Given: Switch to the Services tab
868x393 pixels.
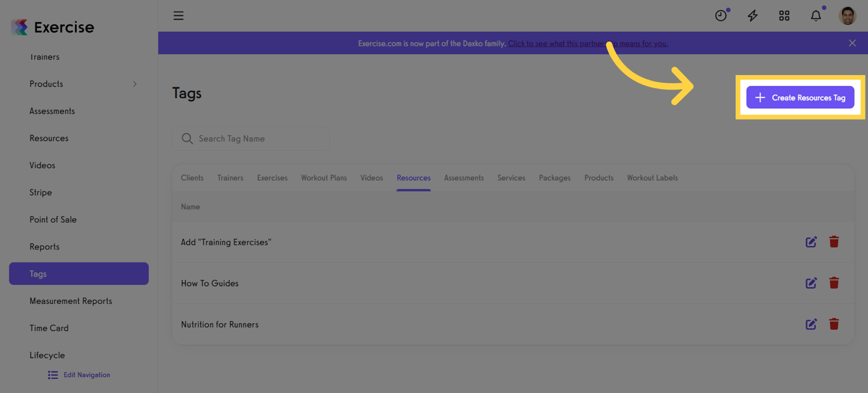Looking at the screenshot, I should [x=512, y=178].
